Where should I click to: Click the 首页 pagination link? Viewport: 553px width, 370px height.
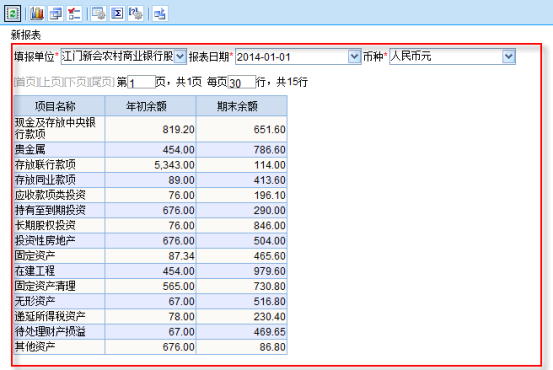[26, 82]
